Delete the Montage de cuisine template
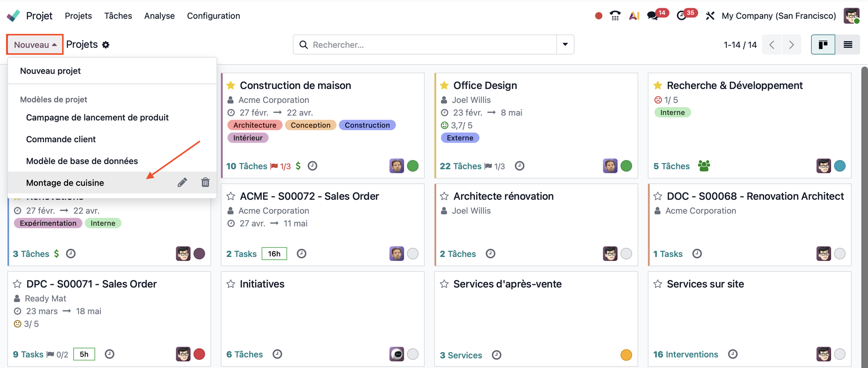Screen dimensions: 868x368 [205, 182]
